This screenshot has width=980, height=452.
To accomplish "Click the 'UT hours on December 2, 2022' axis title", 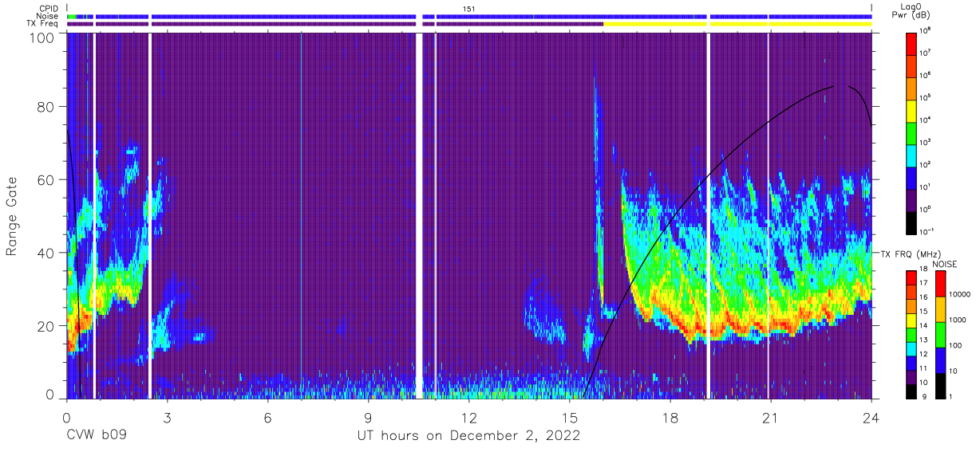I will pos(468,436).
